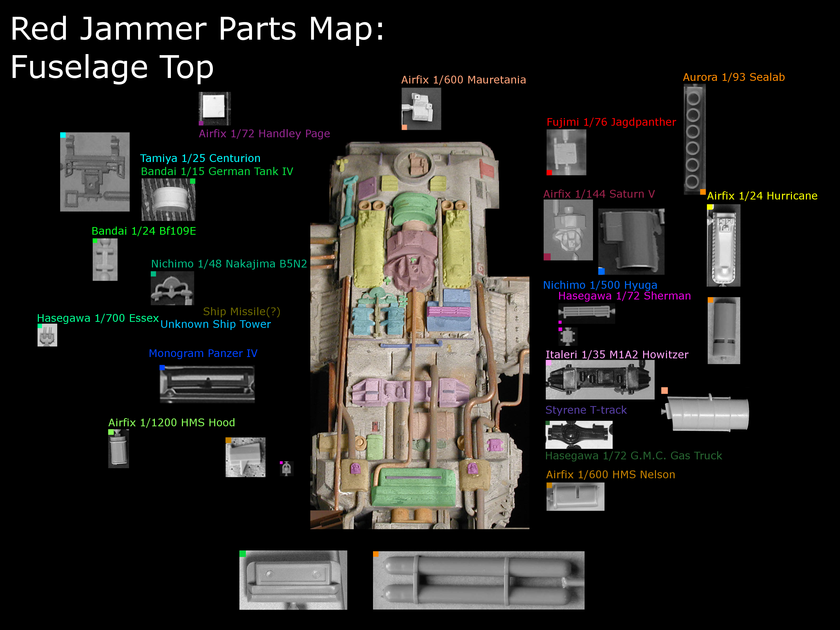The height and width of the screenshot is (630, 840).
Task: Select the black G.M.C. Gas Truck part photo
Action: pyautogui.click(x=579, y=435)
